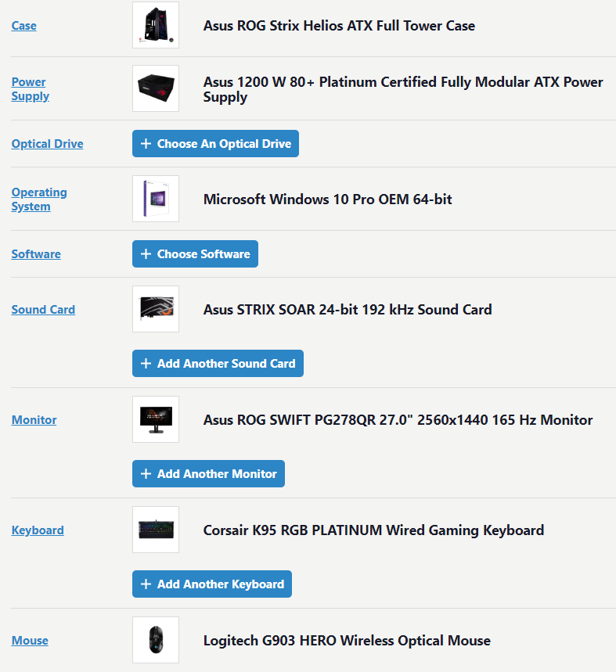
Task: Open Corsair K95 RGB PLATINUM Wired Gaming Keyboard
Action: [373, 530]
